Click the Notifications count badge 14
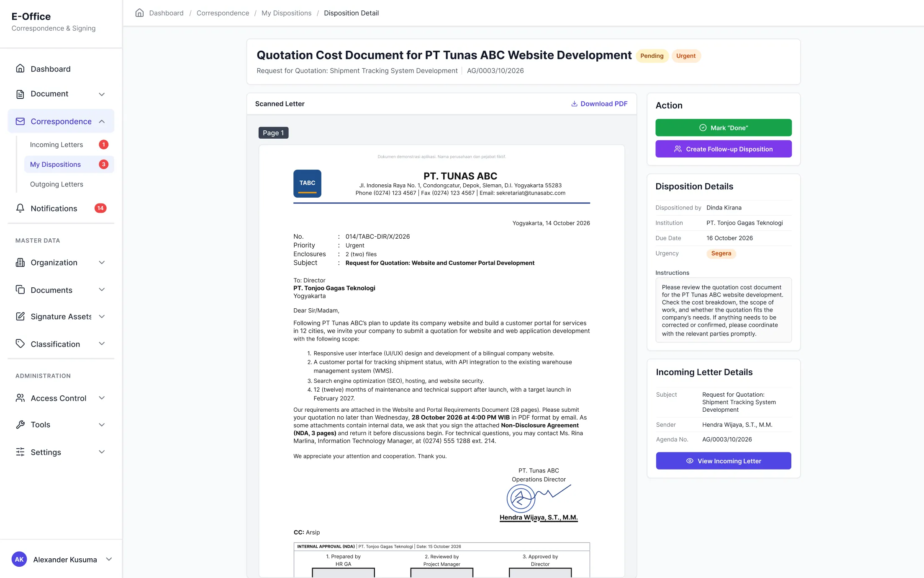Viewport: 924px width, 578px height. [100, 208]
